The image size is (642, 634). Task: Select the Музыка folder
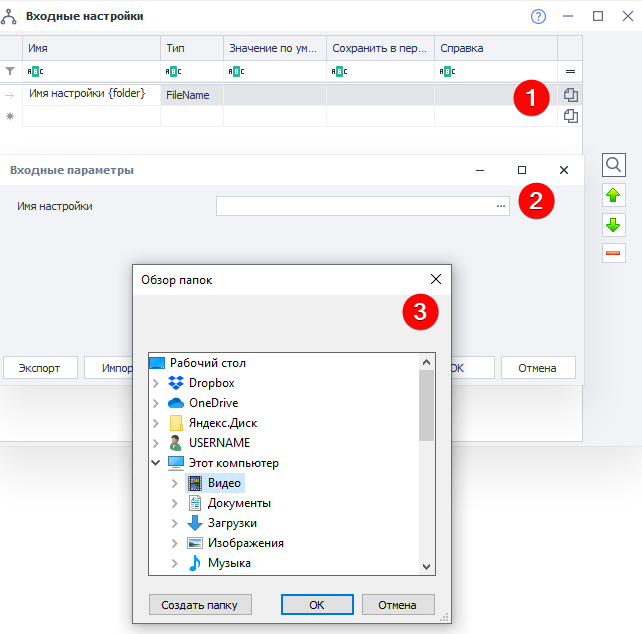coord(229,563)
